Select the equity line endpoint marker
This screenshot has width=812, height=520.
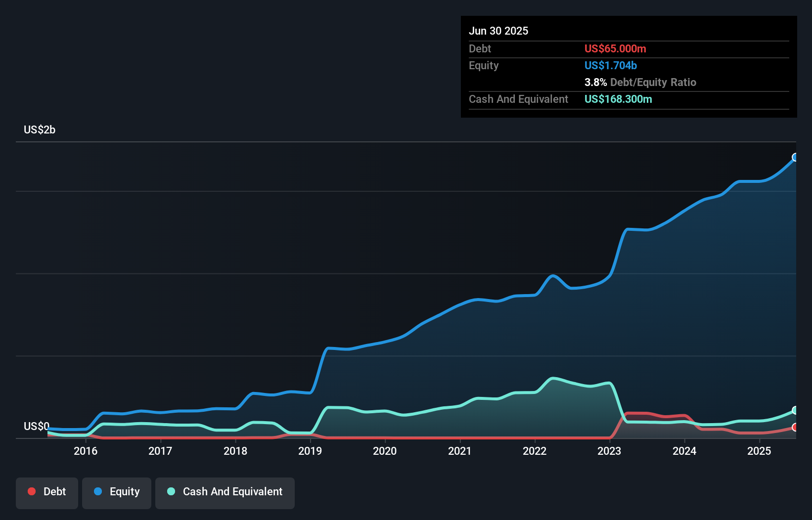pyautogui.click(x=795, y=157)
